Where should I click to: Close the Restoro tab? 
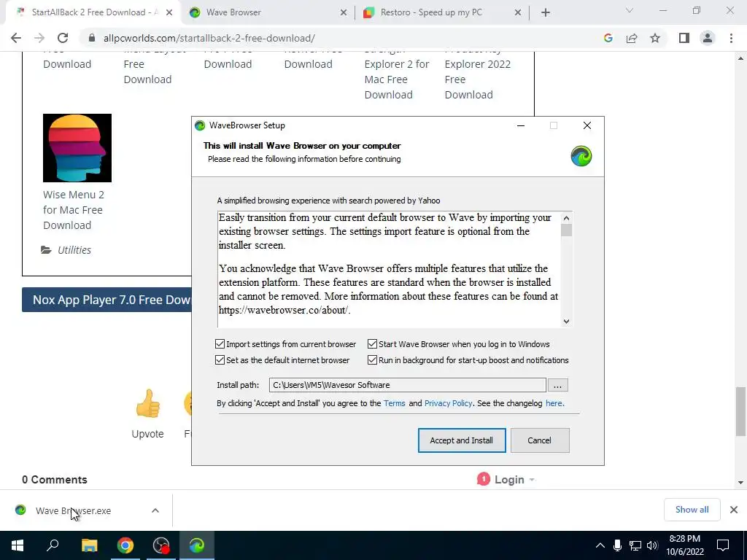(x=518, y=13)
